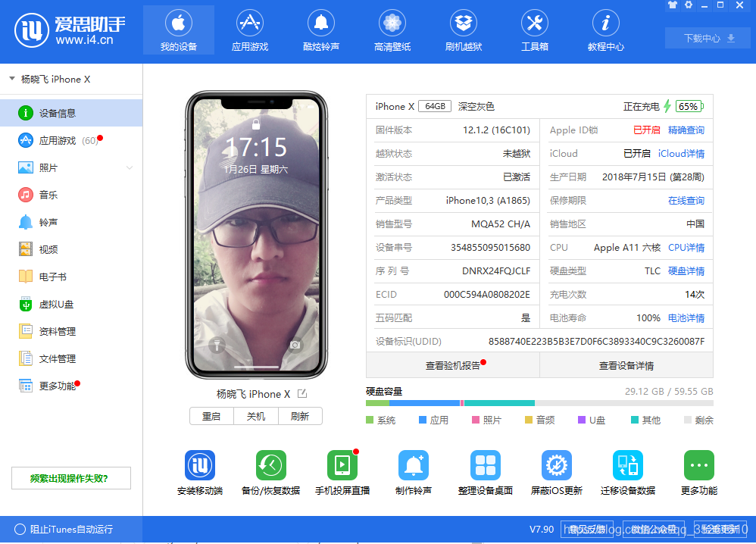Image resolution: width=756 pixels, height=544 pixels.
Task: Open 备份/恢复数据 backup restore tool
Action: [x=270, y=465]
